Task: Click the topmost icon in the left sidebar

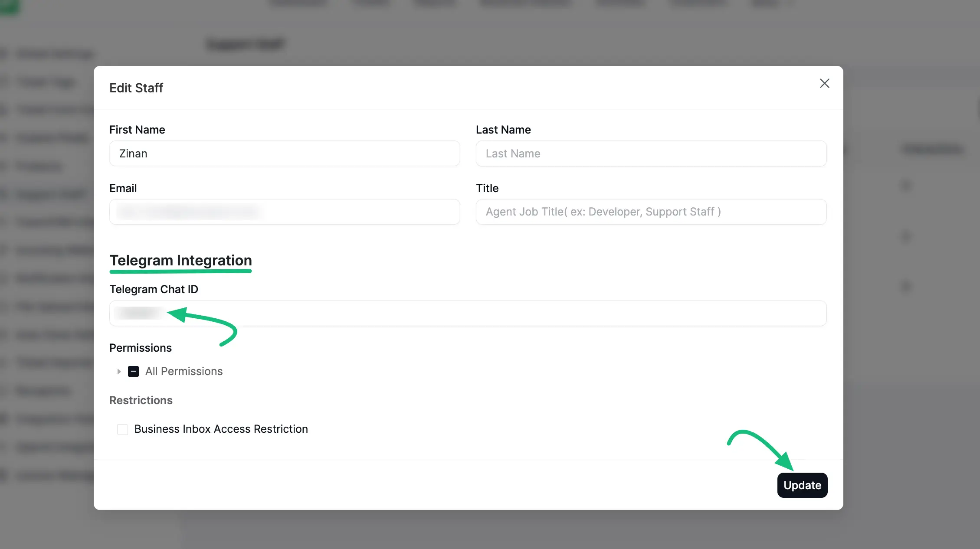Action: (5, 53)
